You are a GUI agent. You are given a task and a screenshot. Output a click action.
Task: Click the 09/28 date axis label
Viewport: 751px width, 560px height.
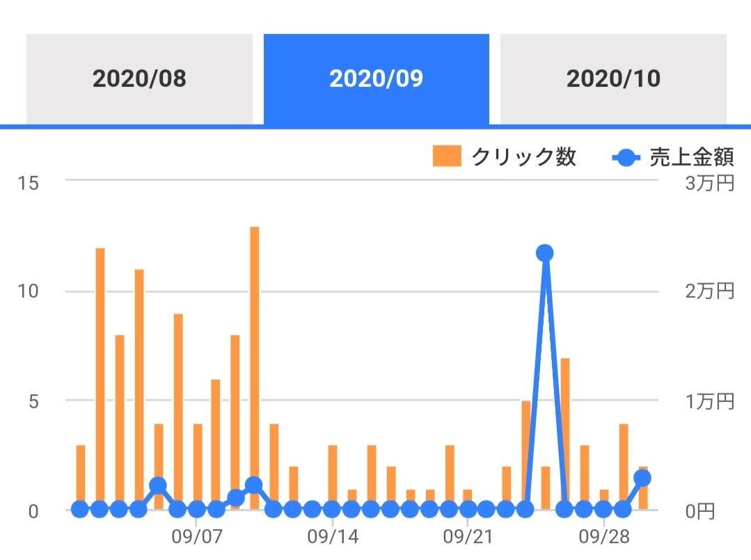[x=603, y=536]
